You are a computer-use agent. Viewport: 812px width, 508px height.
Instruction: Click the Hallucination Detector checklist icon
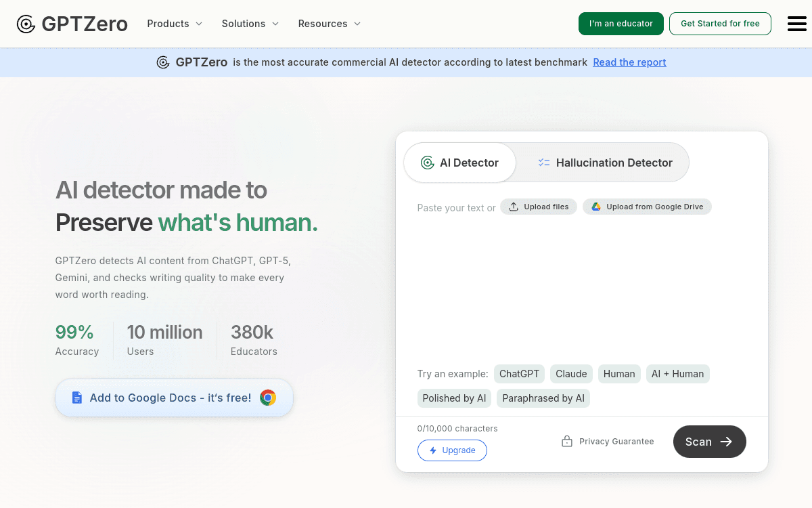(543, 163)
